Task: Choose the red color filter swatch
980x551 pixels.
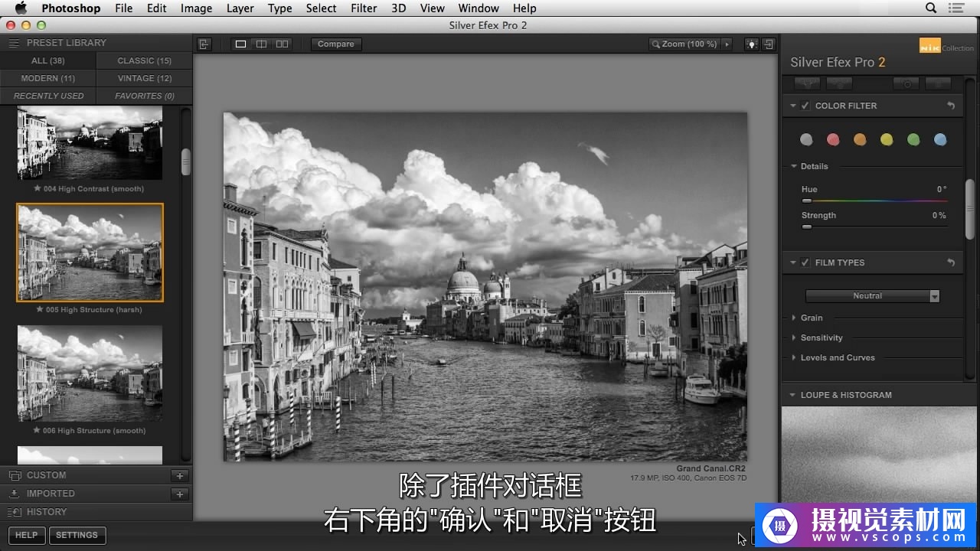Action: point(833,139)
